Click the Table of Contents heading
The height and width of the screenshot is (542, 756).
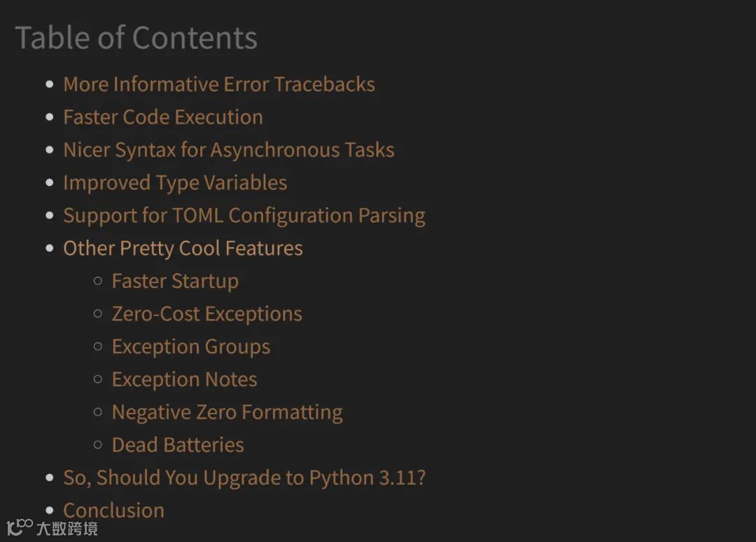[x=136, y=38]
